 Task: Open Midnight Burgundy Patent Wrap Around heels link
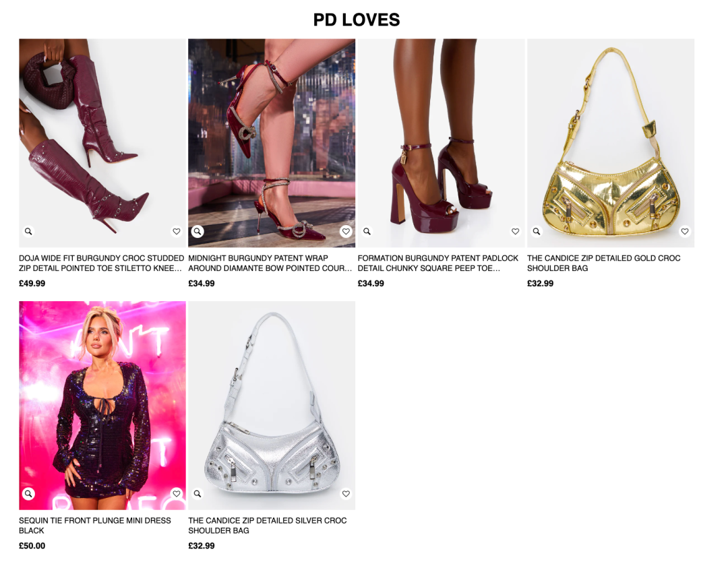[x=270, y=263]
